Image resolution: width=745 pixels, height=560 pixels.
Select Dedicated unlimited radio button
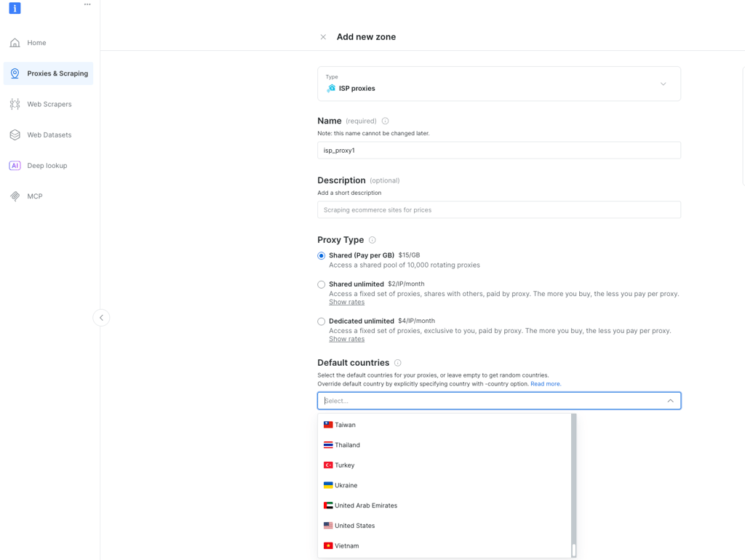pos(321,321)
